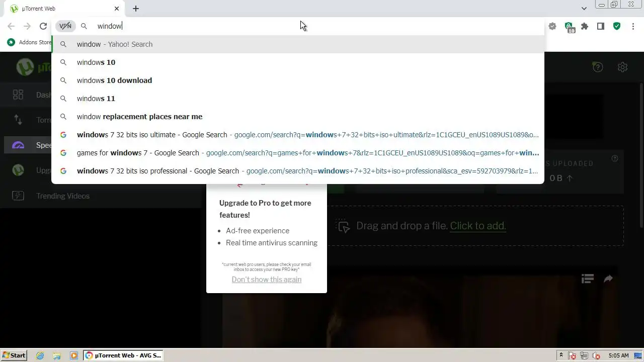Select the 'windows 10' suggestion
Viewport: 644px width, 362px height.
click(x=298, y=62)
